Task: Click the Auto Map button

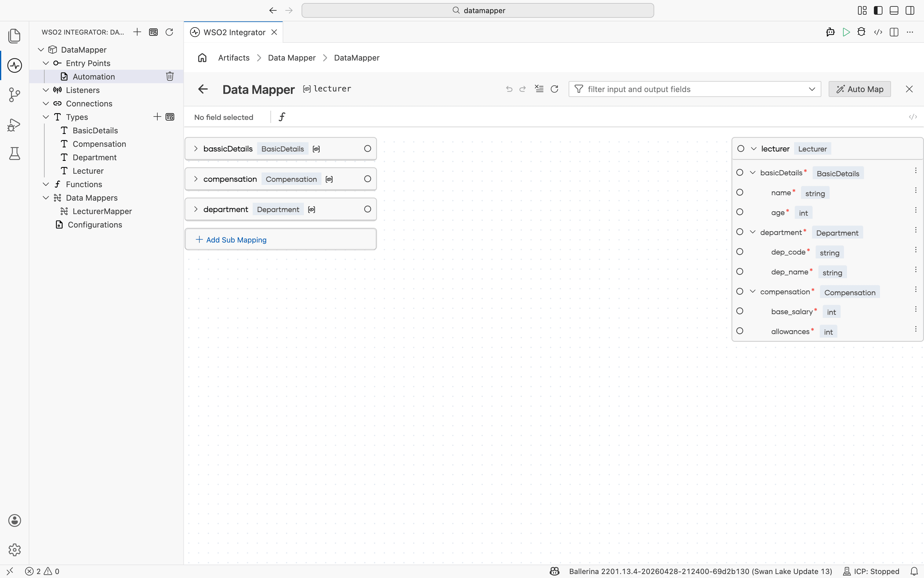Action: (x=860, y=89)
